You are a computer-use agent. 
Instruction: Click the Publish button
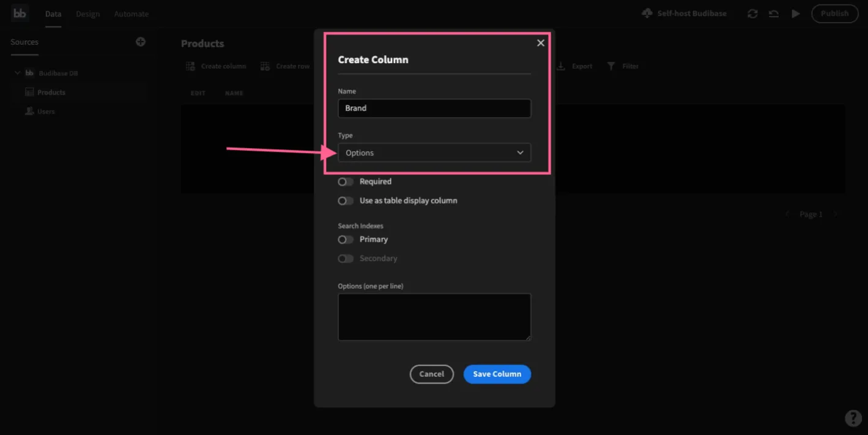point(835,13)
